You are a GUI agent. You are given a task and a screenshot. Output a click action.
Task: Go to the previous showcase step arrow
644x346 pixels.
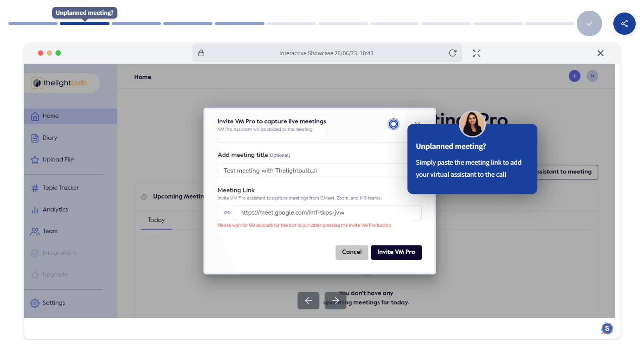pos(309,301)
